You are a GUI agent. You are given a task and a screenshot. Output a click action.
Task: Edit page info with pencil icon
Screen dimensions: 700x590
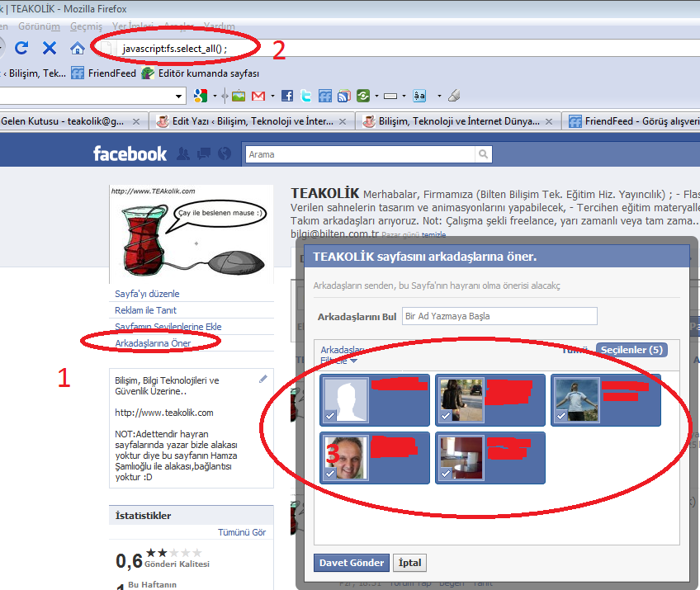263,379
